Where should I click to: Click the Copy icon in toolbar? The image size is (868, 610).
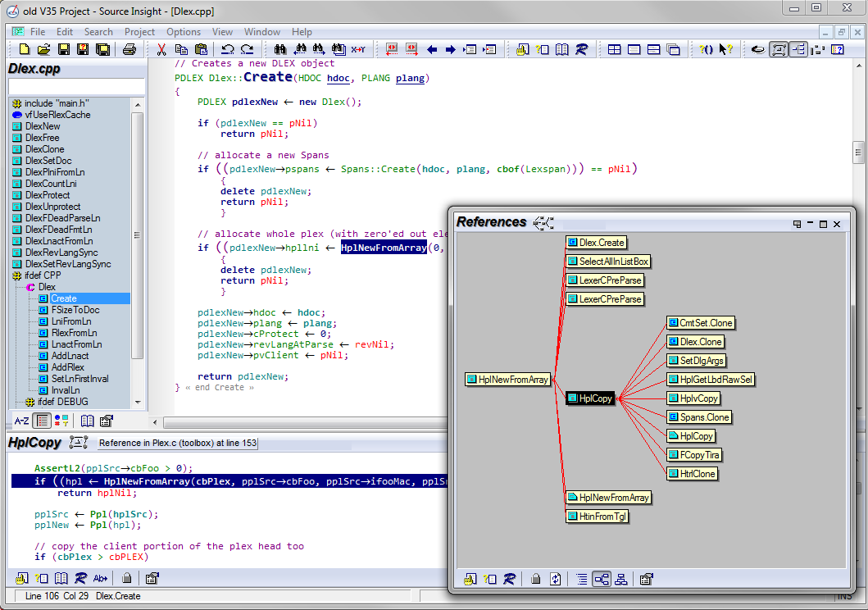(181, 49)
